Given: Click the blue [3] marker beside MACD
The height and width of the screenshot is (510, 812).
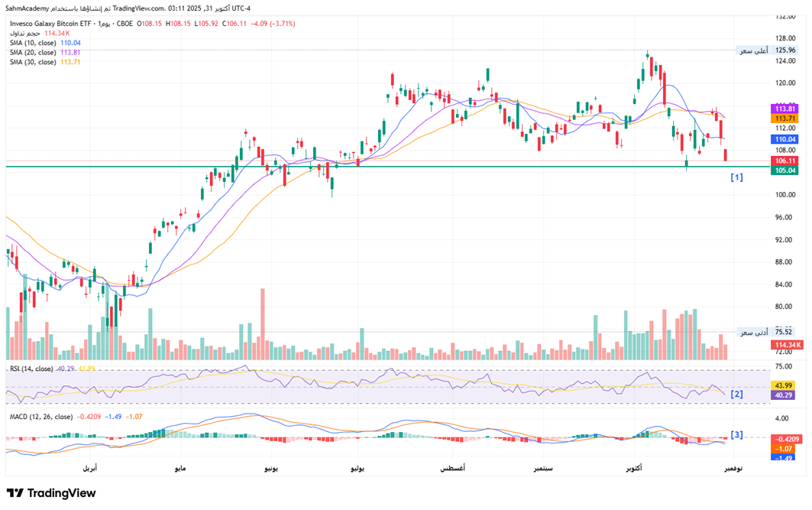Looking at the screenshot, I should [736, 435].
